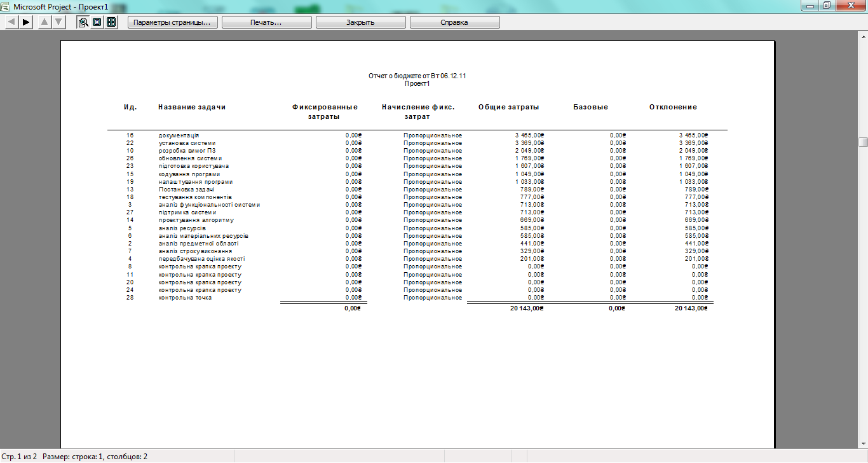868x463 pixels.
Task: Click Начисление фикс. затрат column header
Action: 417,112
